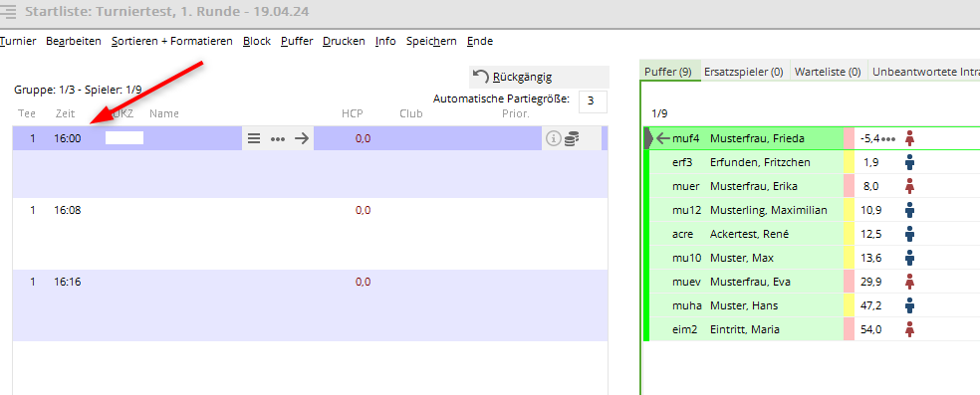This screenshot has height=395, width=980.
Task: Click the Automatische Partiegröße input field
Action: [593, 101]
